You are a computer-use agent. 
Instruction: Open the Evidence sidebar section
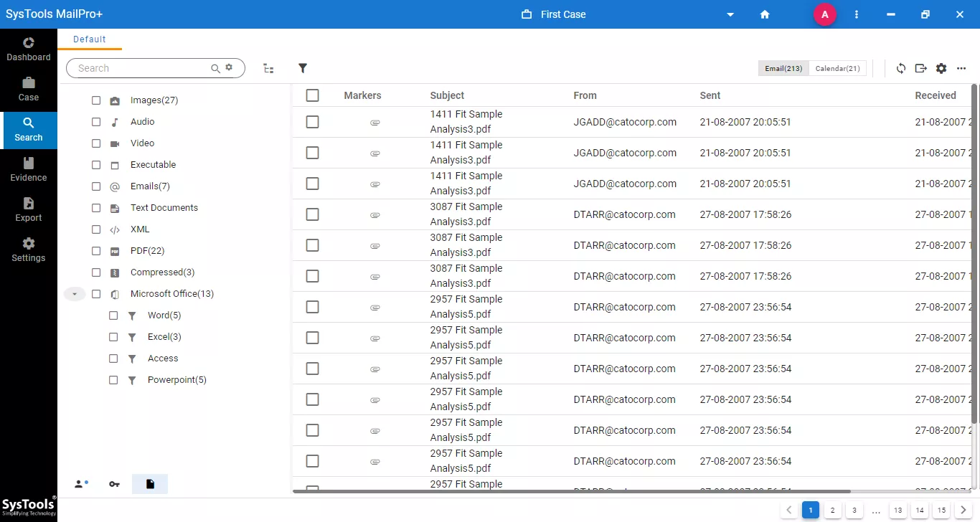pyautogui.click(x=29, y=169)
